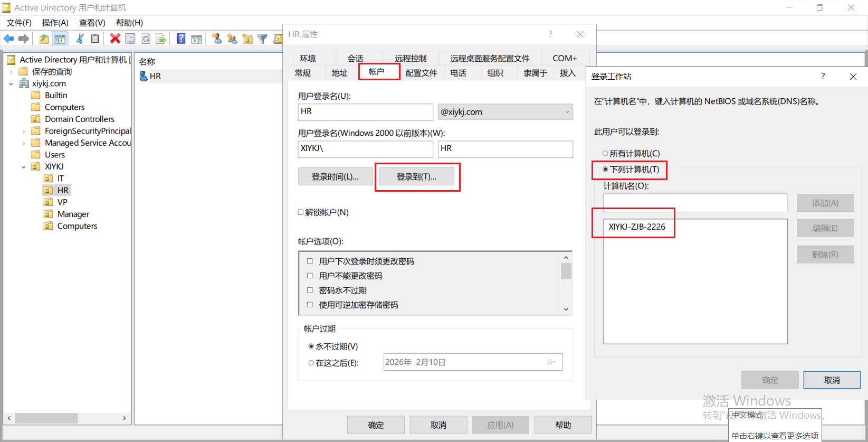Image resolution: width=868 pixels, height=442 pixels.
Task: Click the up one level folder icon
Action: [44, 39]
